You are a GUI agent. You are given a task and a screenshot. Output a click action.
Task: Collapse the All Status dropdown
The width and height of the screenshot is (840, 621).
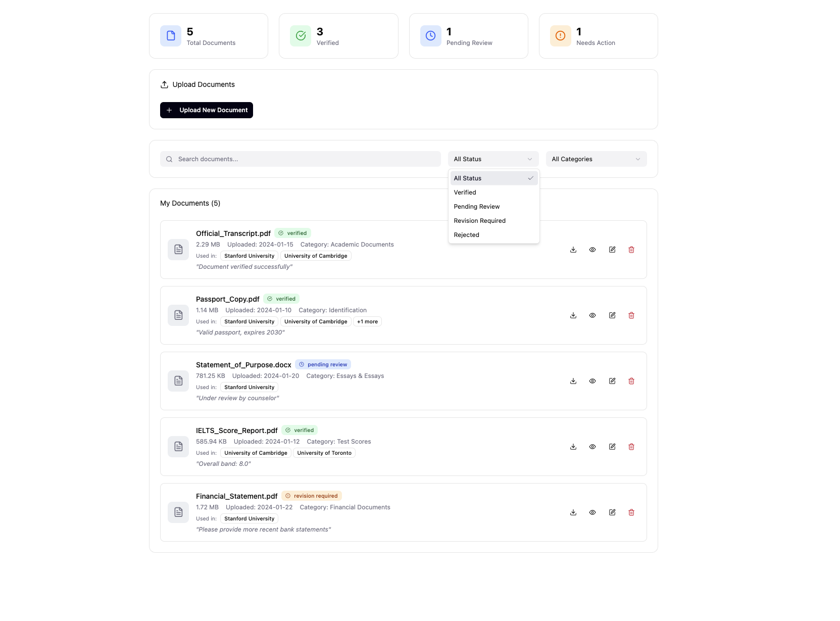point(493,159)
